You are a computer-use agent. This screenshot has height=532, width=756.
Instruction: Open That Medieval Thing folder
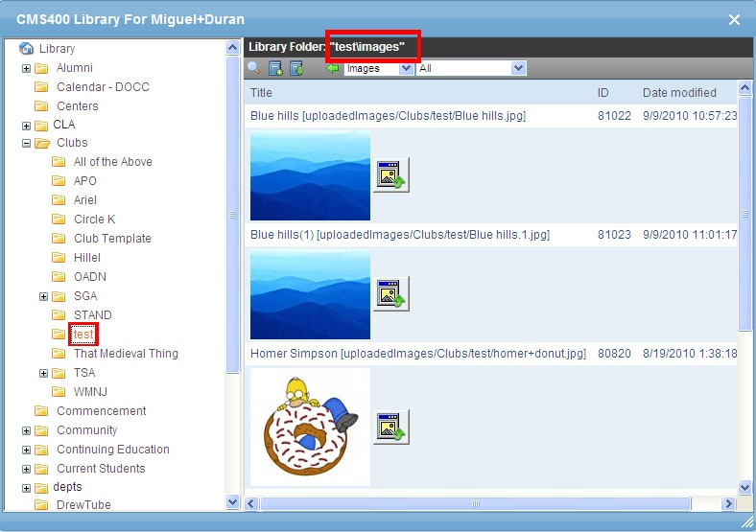click(x=126, y=353)
